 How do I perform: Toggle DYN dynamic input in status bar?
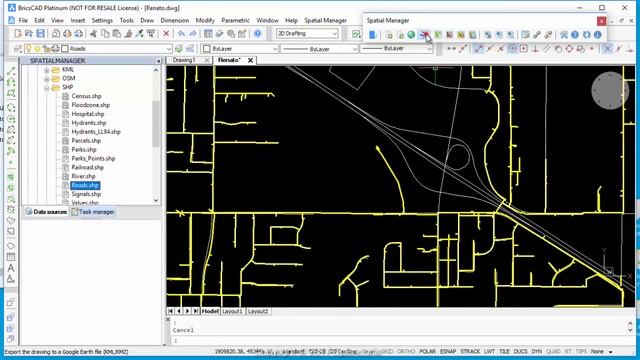(x=537, y=351)
